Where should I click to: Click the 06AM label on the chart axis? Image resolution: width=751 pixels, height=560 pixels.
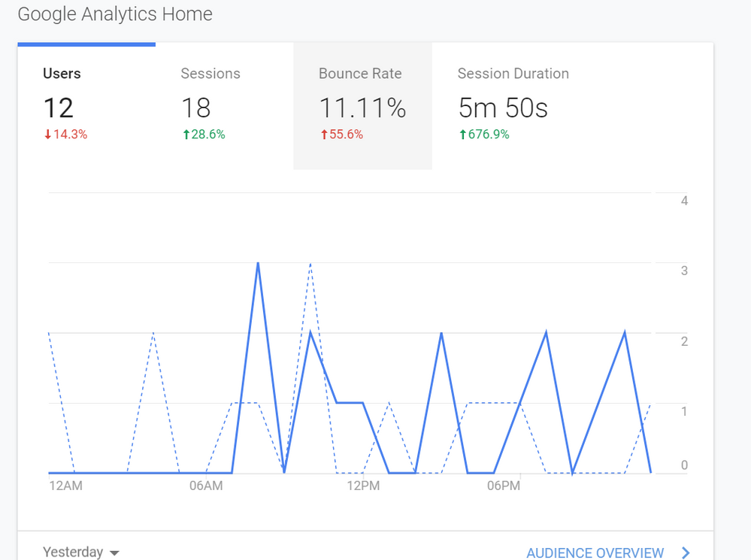[206, 486]
